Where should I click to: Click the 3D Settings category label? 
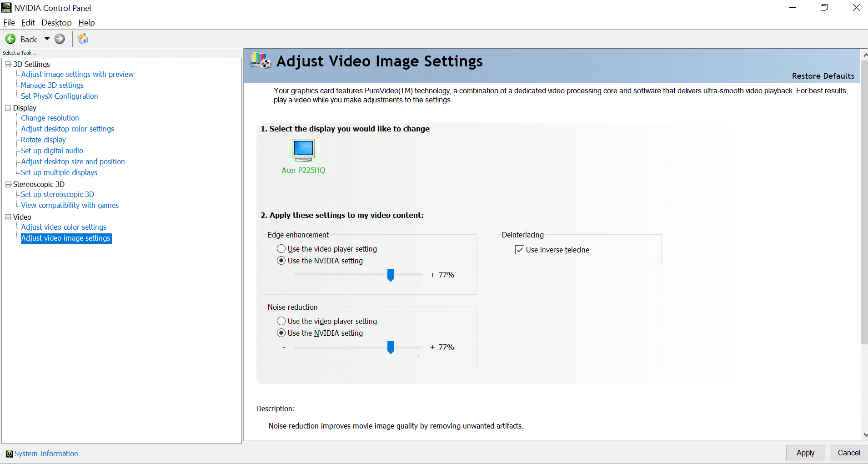pos(31,64)
